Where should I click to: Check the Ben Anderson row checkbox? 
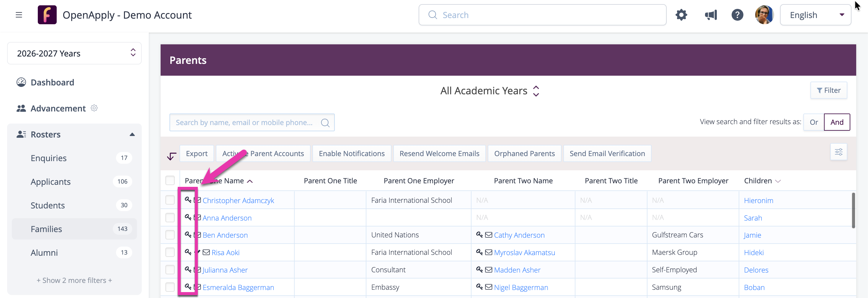pyautogui.click(x=170, y=234)
